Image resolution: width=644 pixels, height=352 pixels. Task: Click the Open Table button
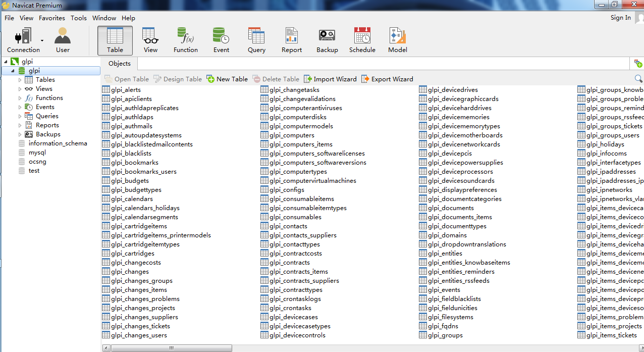pos(126,79)
